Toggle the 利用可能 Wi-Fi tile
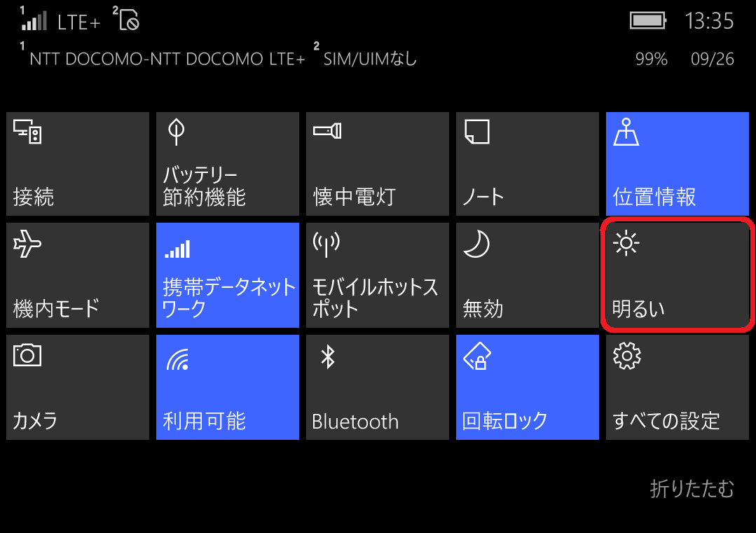Image resolution: width=756 pixels, height=533 pixels. 228,387
